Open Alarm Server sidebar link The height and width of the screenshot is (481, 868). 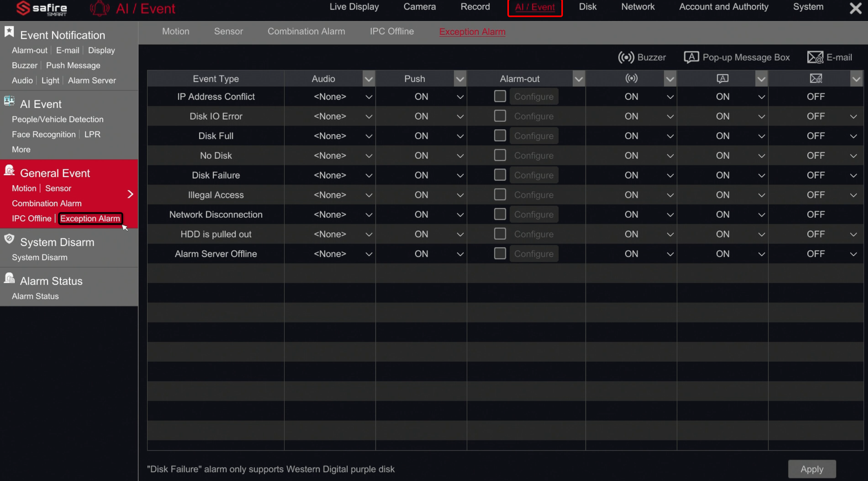(x=92, y=81)
